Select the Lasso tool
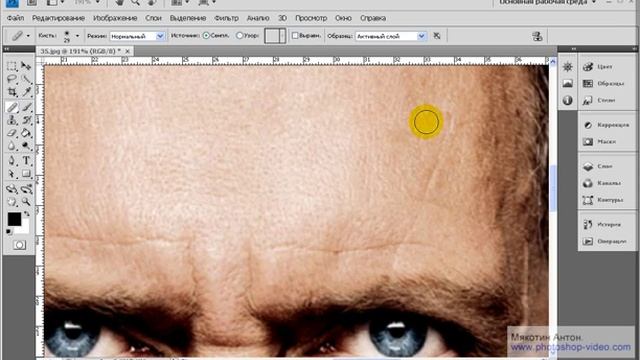This screenshot has width=640, height=360. (12, 79)
